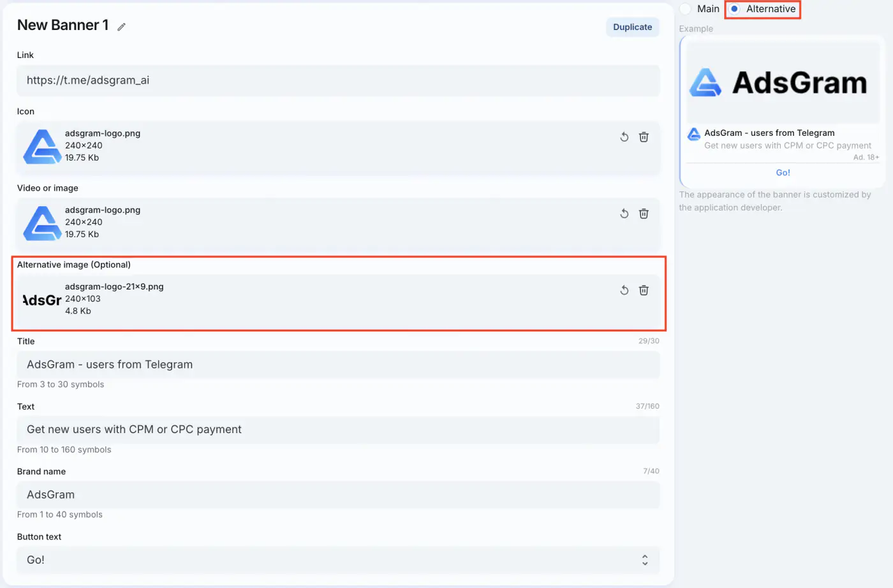
Task: Click the Example label above the preview
Action: pos(696,29)
